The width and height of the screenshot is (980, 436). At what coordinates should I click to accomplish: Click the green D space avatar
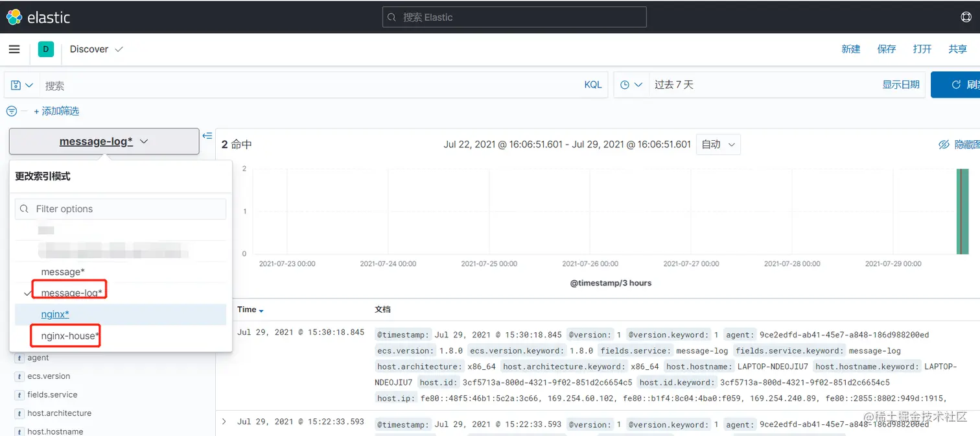coord(45,49)
